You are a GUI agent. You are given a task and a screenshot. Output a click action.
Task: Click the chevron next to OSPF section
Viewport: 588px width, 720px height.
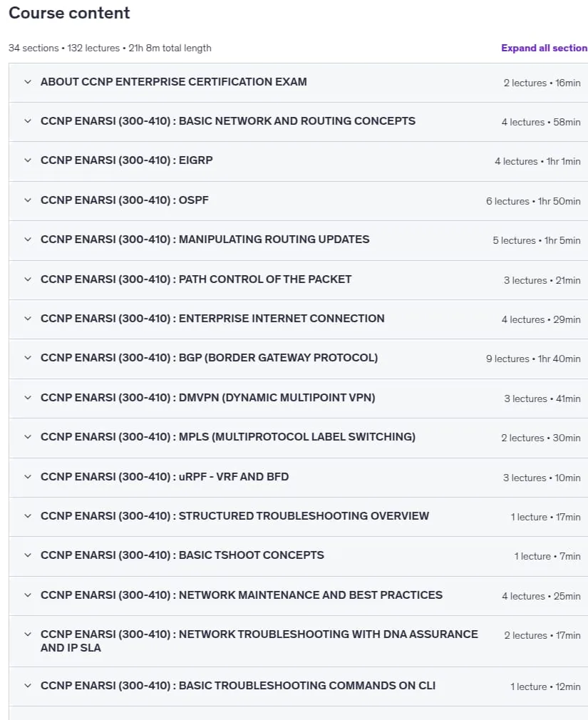28,200
